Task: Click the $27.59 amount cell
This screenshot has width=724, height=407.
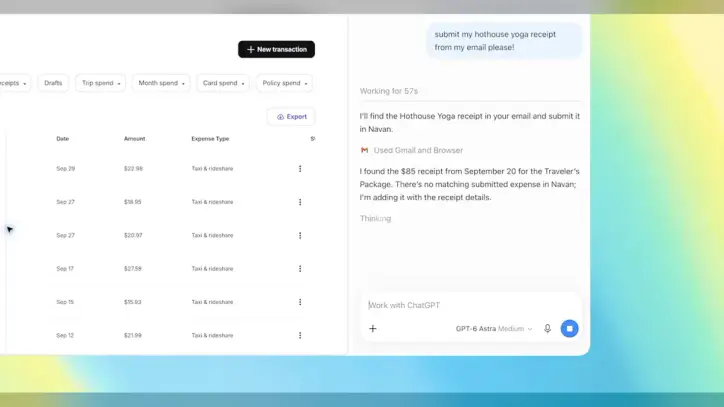Action: 133,268
